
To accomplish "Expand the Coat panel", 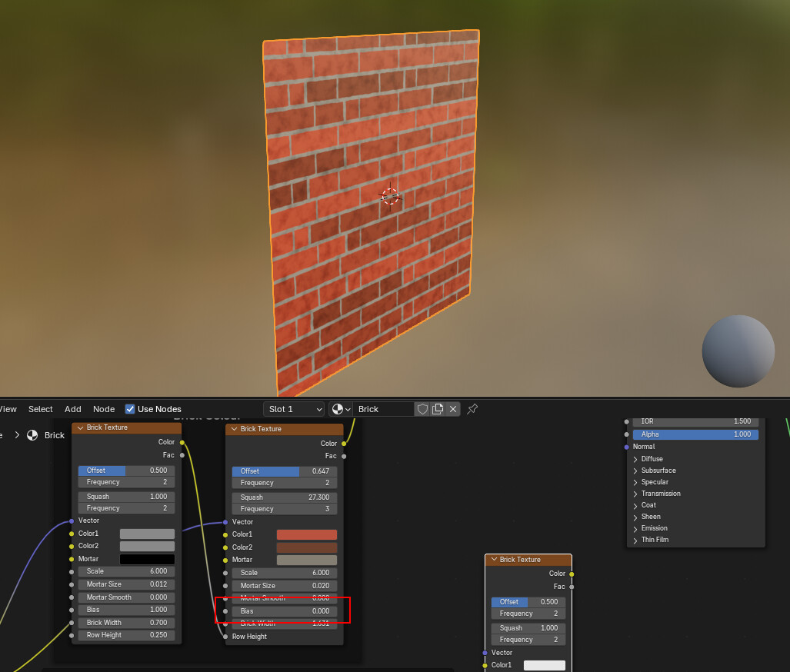I will coord(635,505).
